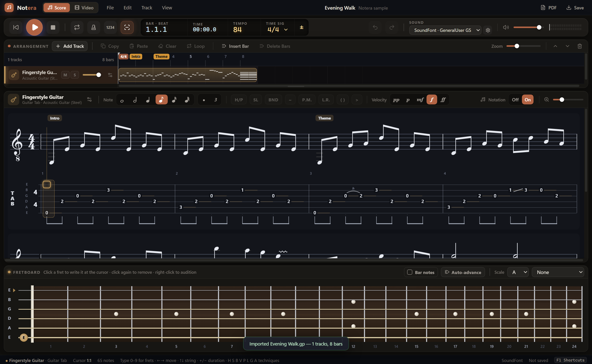
Task: Select half note duration
Action: click(x=135, y=100)
